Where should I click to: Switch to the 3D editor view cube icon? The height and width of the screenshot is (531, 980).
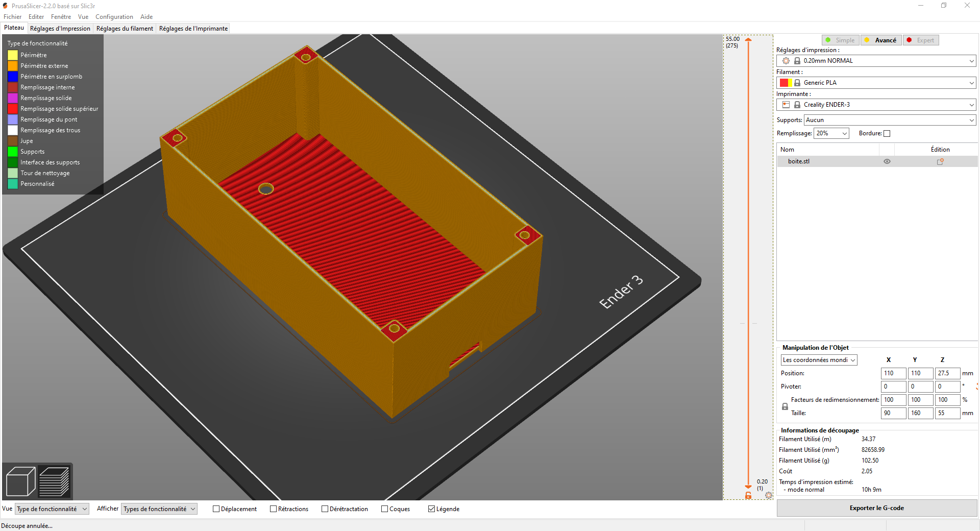coord(20,481)
